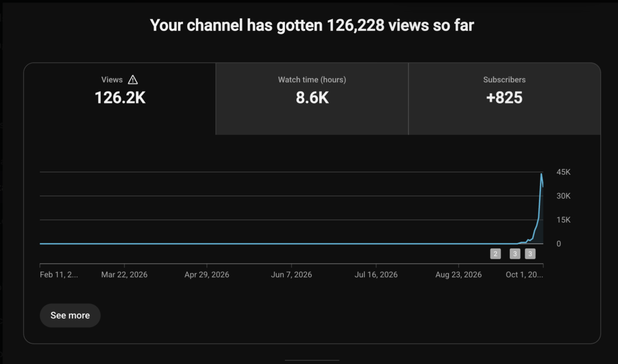Click the See more button

(x=70, y=315)
